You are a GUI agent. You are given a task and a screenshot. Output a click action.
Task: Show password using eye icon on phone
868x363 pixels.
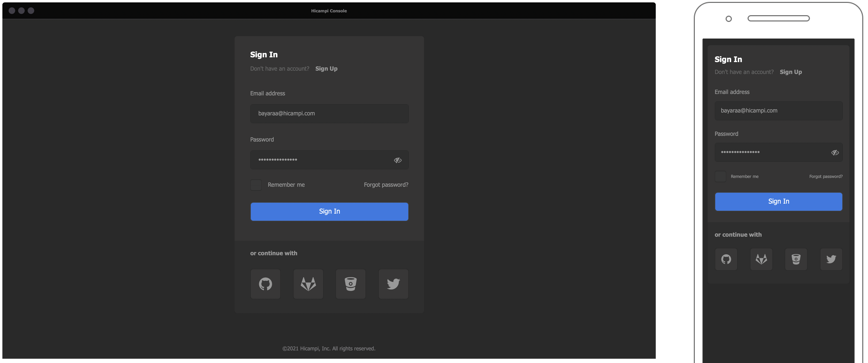[x=835, y=152]
